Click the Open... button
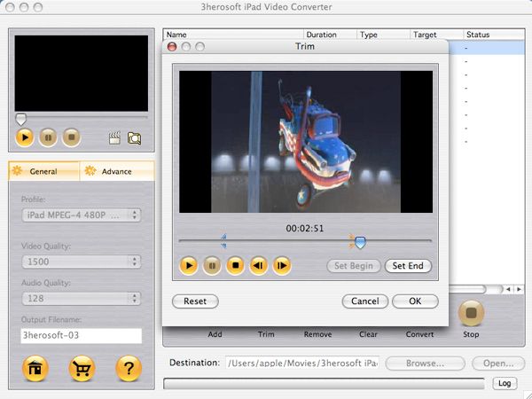 coord(498,364)
